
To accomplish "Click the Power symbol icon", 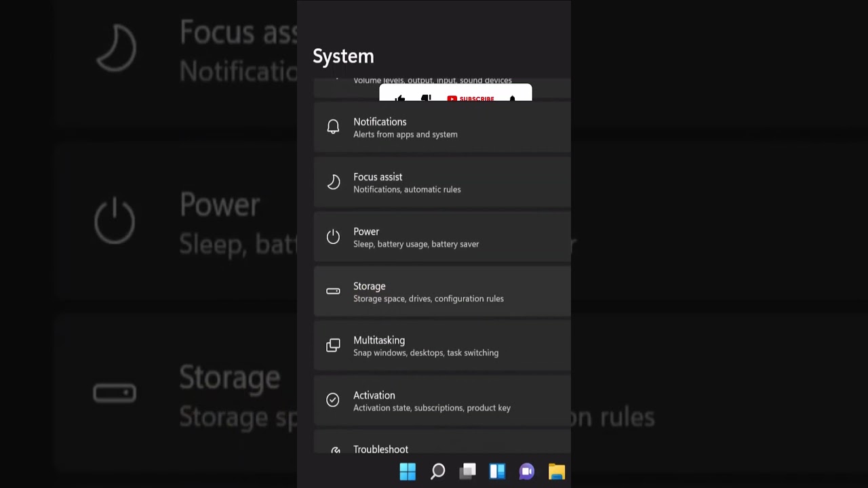I will [x=333, y=237].
